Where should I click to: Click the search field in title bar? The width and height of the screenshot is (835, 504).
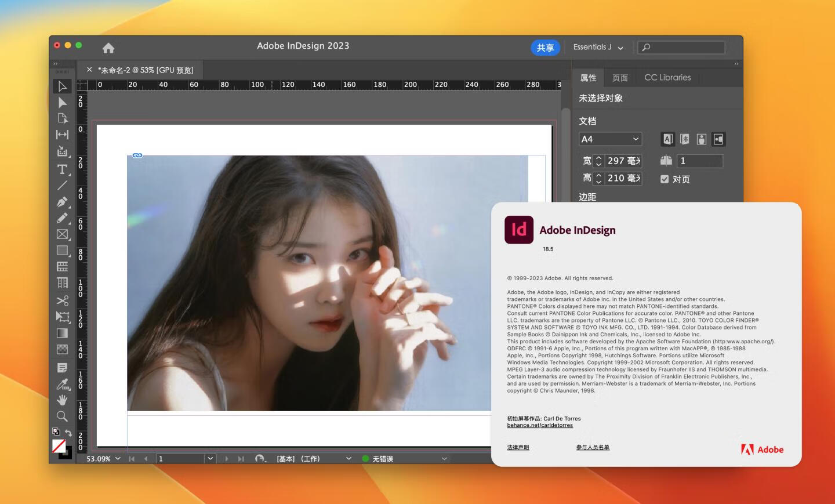pyautogui.click(x=681, y=48)
